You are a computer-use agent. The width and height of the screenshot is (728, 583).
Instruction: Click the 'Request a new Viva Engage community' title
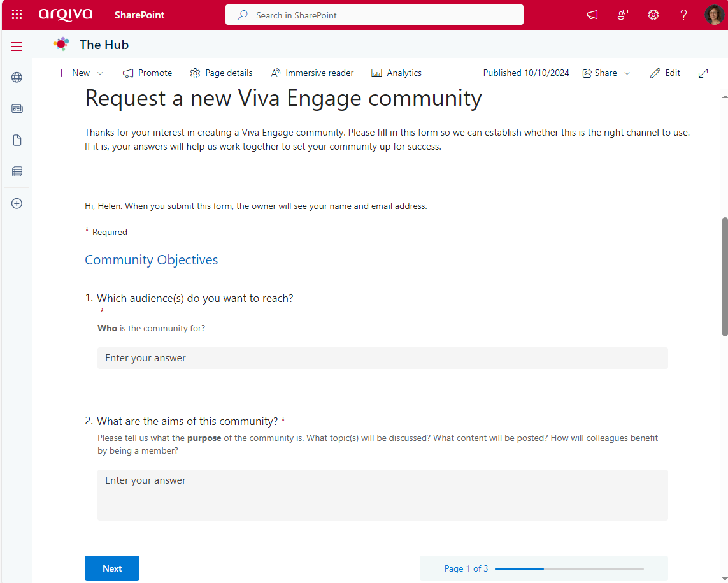click(283, 99)
